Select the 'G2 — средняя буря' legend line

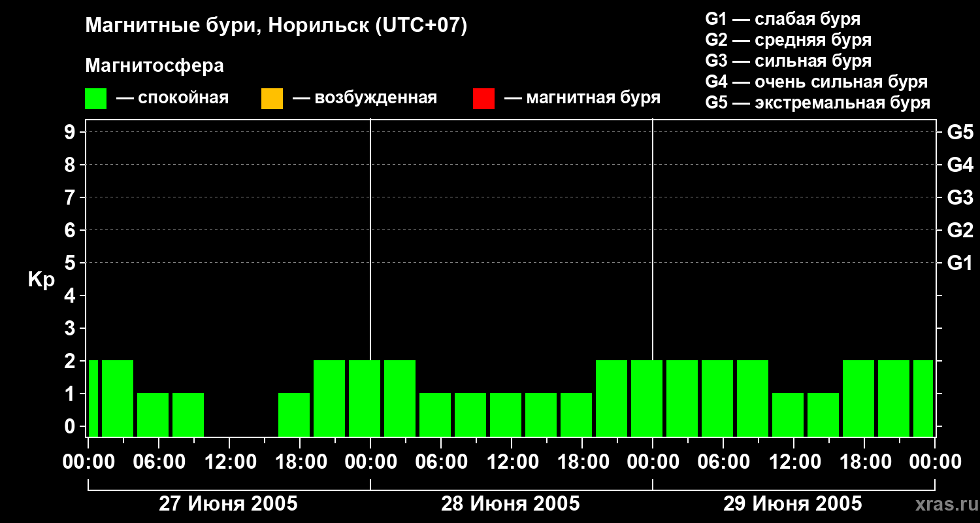coord(788,40)
